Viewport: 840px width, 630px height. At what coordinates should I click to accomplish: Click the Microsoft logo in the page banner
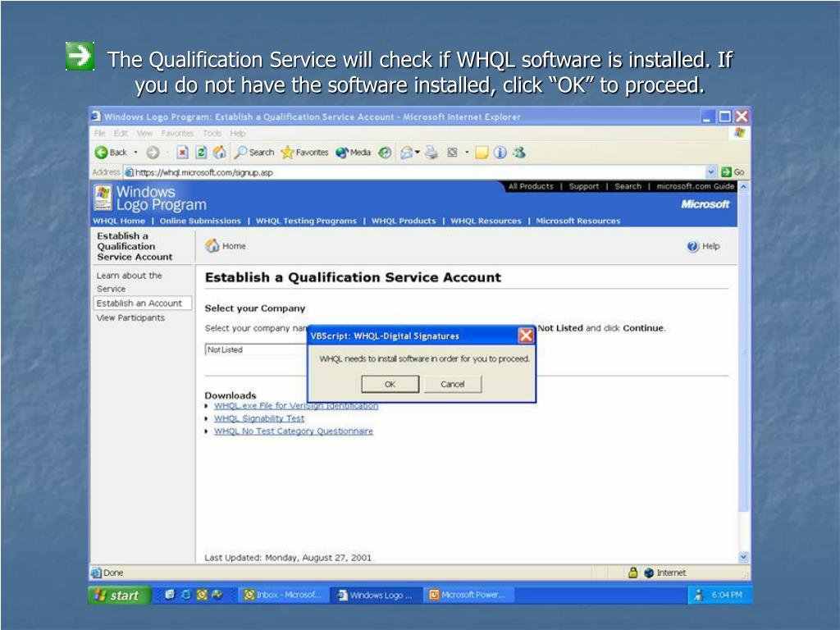click(705, 204)
